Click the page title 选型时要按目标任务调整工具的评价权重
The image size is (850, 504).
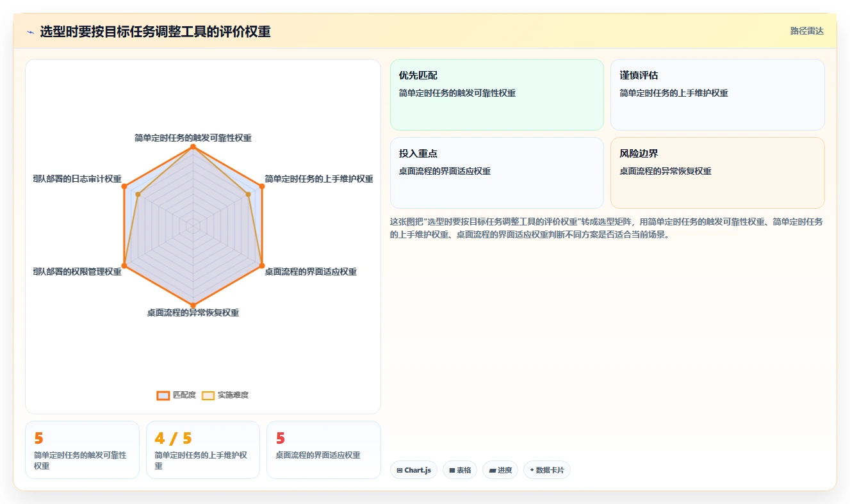(156, 32)
